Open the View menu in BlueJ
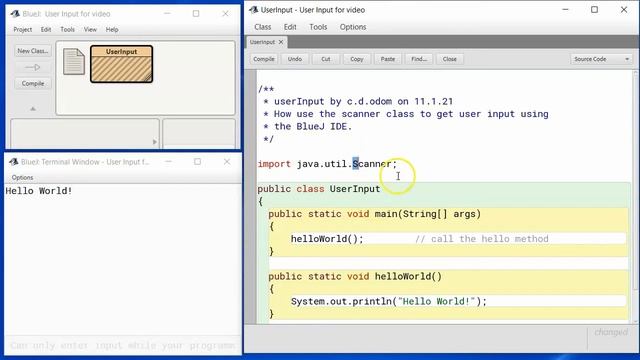Image resolution: width=640 pixels, height=360 pixels. [x=90, y=29]
